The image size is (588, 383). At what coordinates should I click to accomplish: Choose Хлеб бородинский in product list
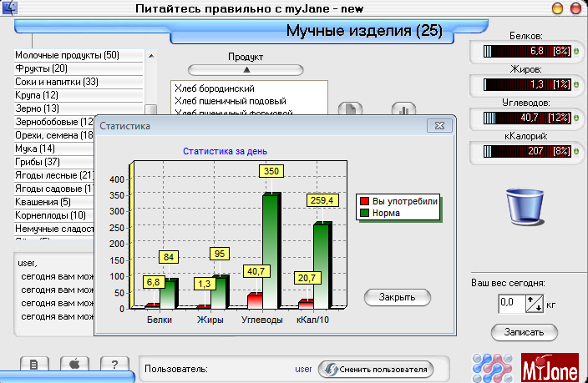click(215, 88)
